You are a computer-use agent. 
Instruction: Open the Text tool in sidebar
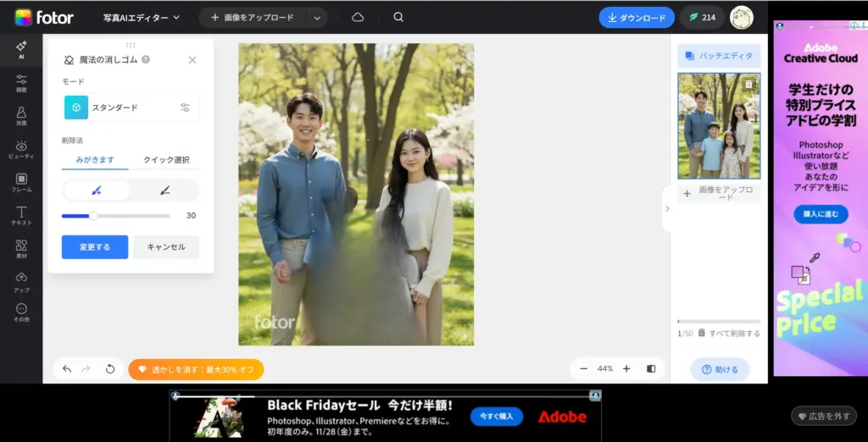(21, 215)
